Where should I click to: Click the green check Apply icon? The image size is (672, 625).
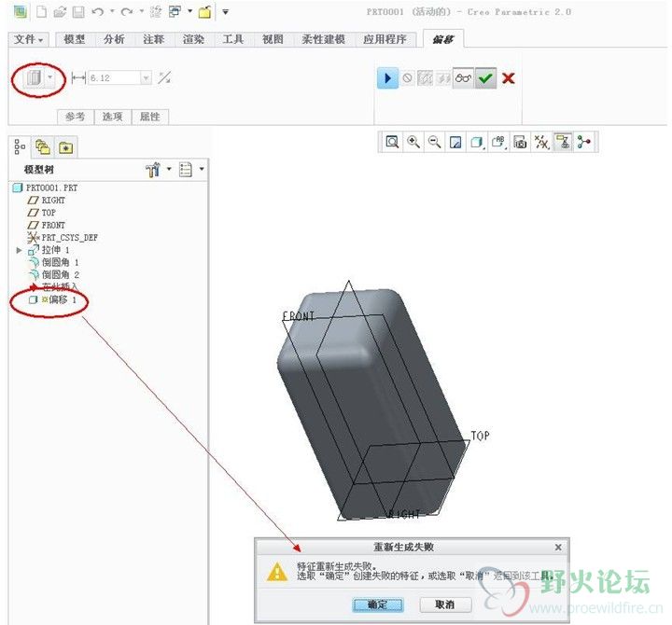tap(485, 78)
